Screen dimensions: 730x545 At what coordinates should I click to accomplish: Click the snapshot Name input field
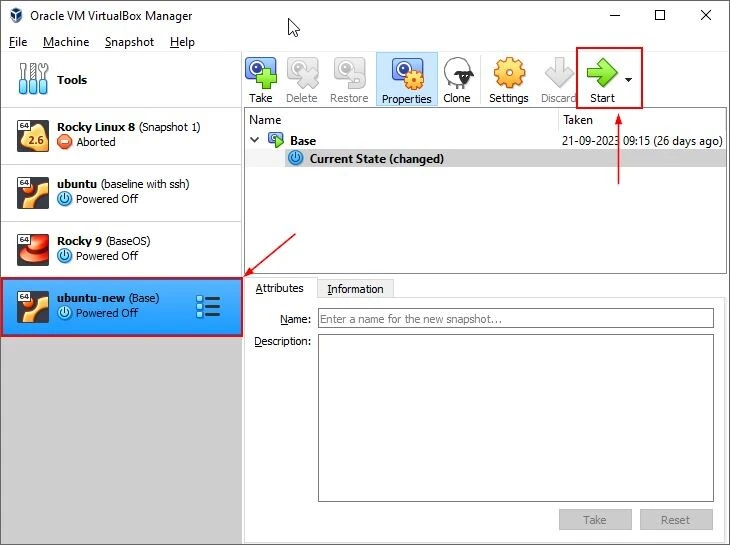515,319
